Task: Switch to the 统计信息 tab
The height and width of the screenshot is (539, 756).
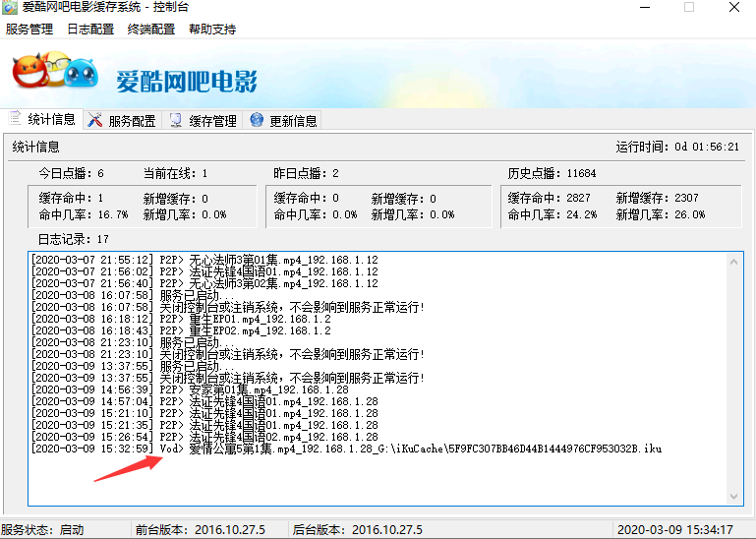Action: click(42, 119)
